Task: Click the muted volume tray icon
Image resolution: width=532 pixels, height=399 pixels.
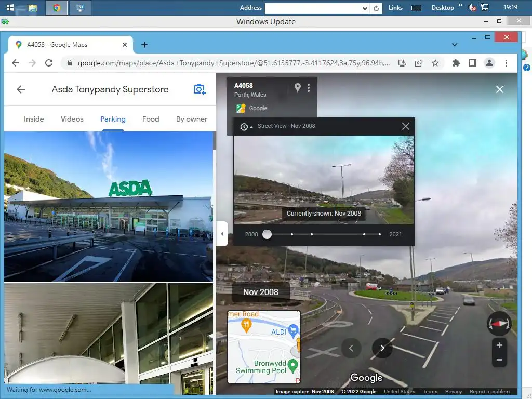Action: click(472, 8)
